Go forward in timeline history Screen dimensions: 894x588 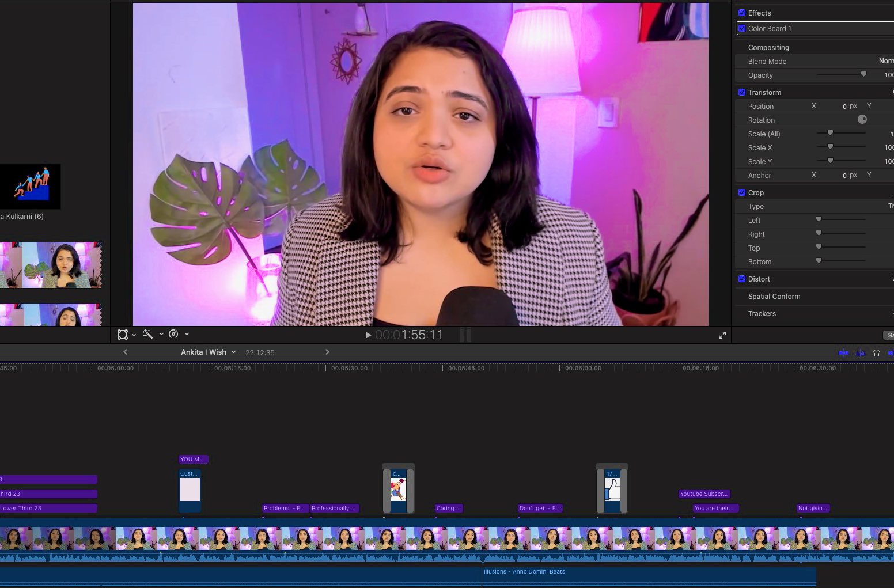click(x=327, y=352)
